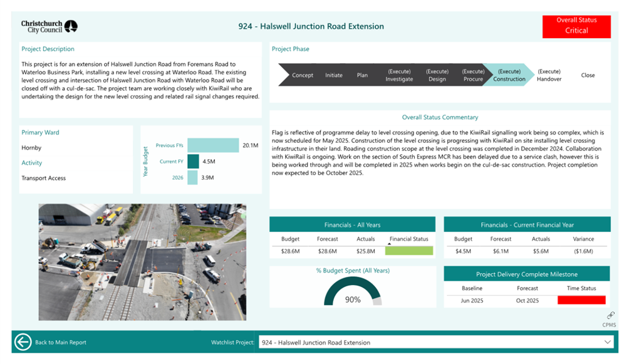Screen dimensions: 629x364
Task: Expand the Watchlist Project dropdown chevron
Action: coord(607,342)
